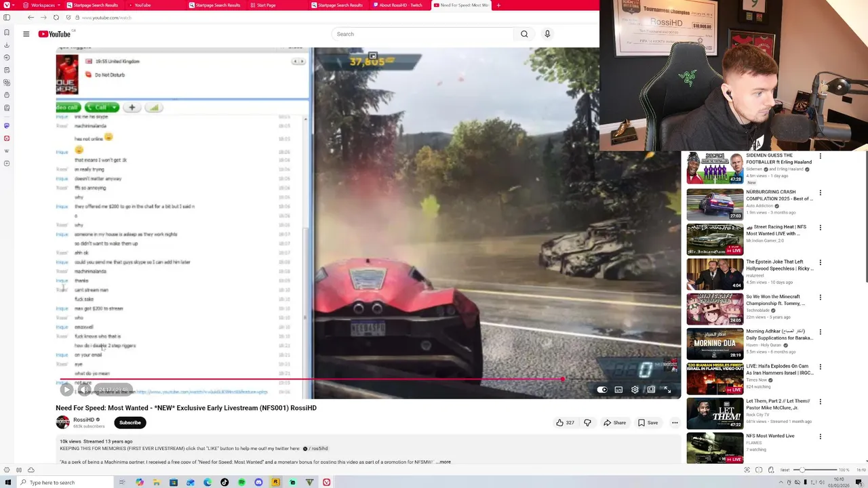868x488 pixels.
Task: Toggle the browser side panel
Action: [7, 18]
